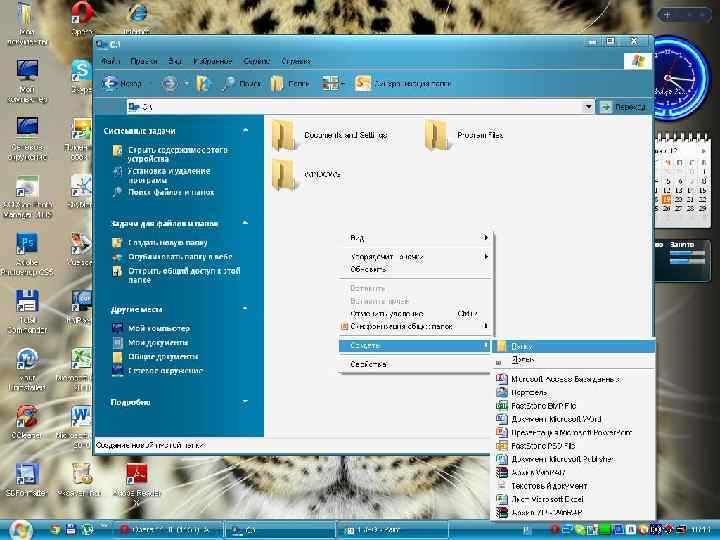Launch CCleaner from the desktop

26,421
